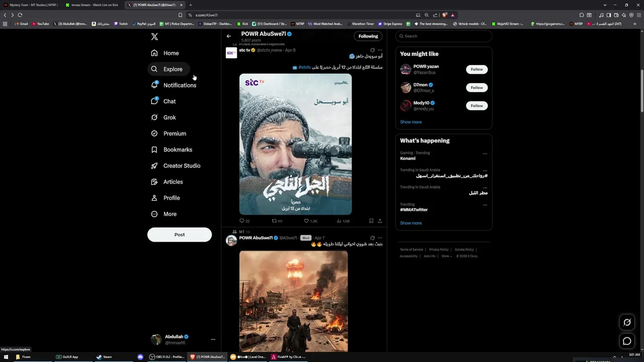Follow D7mon
The height and width of the screenshot is (362, 644).
pos(477,87)
